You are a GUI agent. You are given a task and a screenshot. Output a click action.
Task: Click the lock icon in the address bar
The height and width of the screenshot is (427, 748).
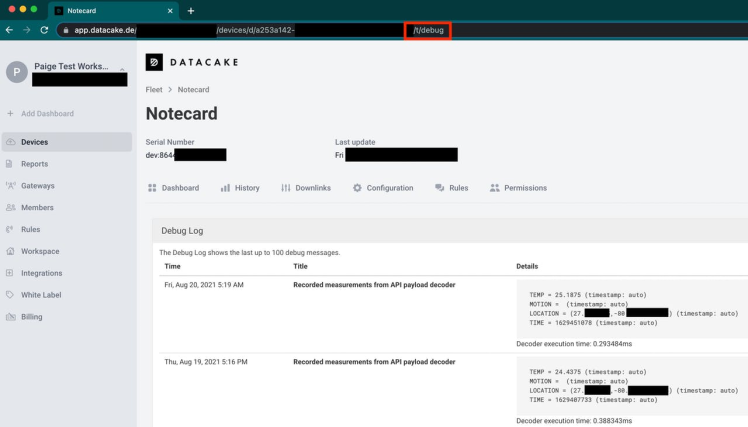point(66,30)
